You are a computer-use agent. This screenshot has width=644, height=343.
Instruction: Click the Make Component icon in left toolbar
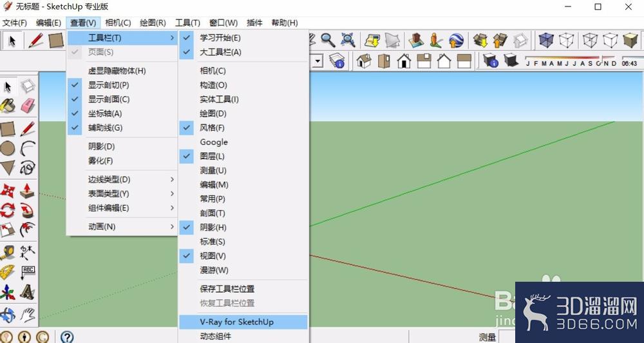pos(27,86)
